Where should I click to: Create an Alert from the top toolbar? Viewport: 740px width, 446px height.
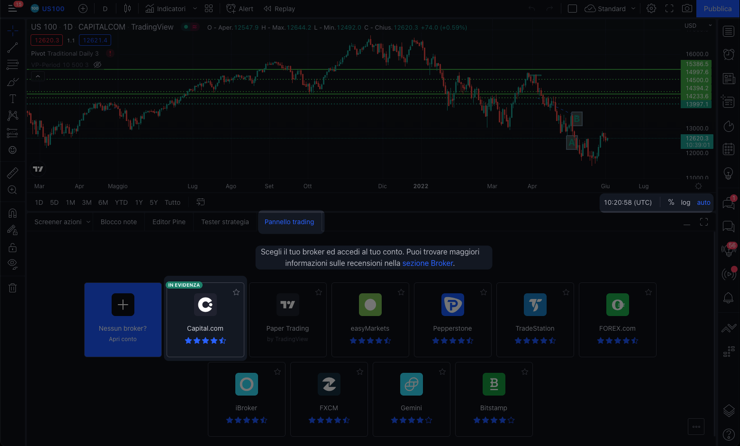[240, 8]
